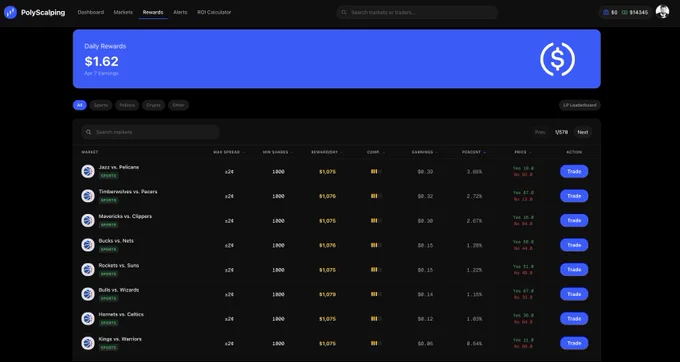Click the NBA logo for Jazz vs. Pelicans

[88, 171]
